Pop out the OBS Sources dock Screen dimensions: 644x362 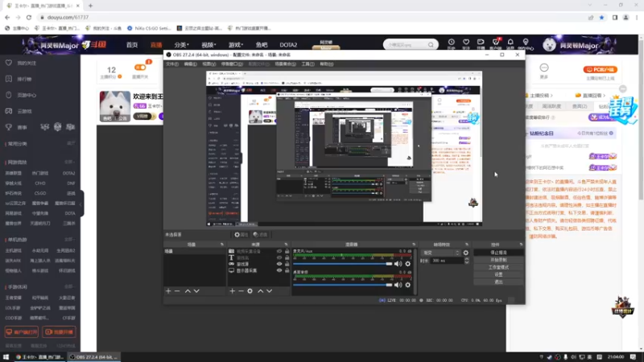pyautogui.click(x=287, y=245)
